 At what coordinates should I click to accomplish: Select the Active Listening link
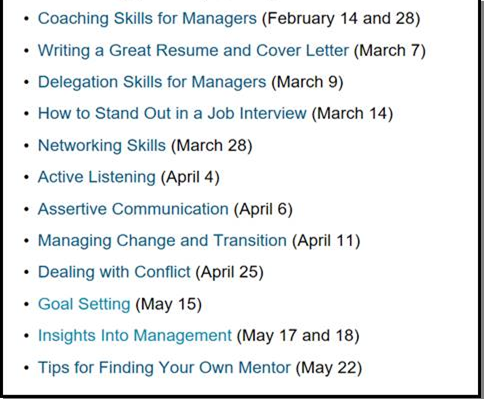[x=97, y=177]
